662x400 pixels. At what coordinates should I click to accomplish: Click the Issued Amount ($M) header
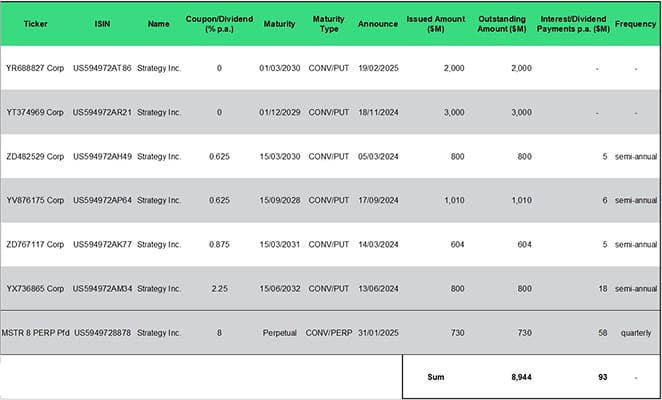point(436,24)
